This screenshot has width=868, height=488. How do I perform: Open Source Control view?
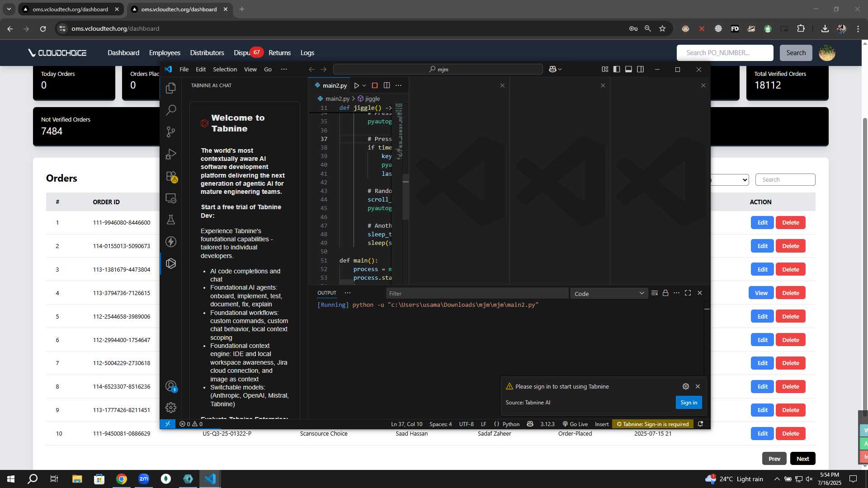171,131
